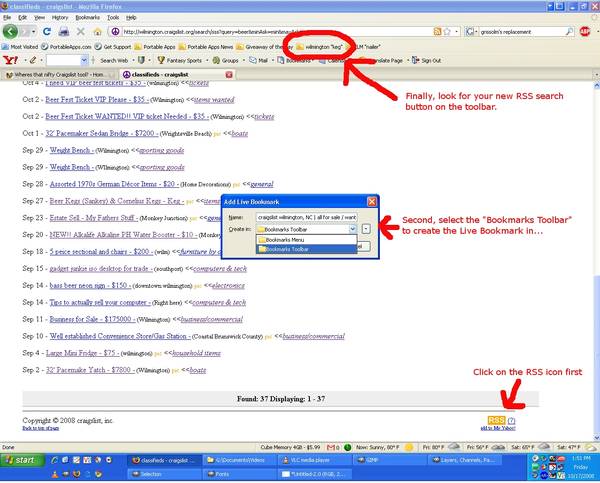Click the RSS help question mark icon

[x=511, y=420]
